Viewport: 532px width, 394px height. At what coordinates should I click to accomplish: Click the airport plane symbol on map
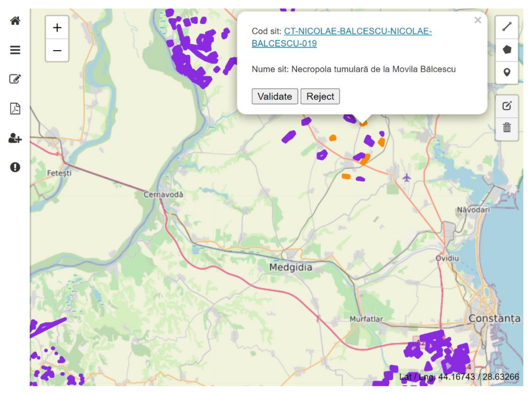[x=406, y=178]
